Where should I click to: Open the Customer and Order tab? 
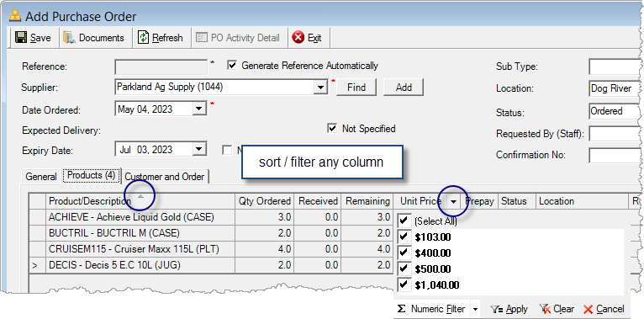(x=165, y=177)
